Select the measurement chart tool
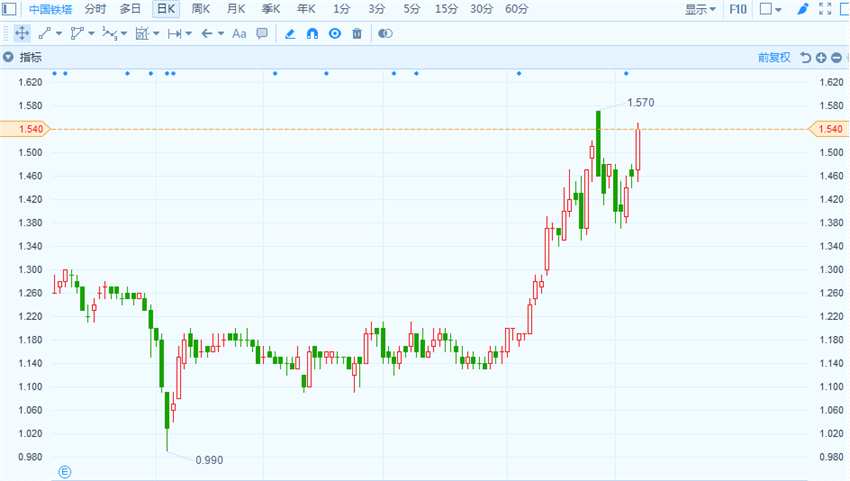The height and width of the screenshot is (481, 850). 141,34
